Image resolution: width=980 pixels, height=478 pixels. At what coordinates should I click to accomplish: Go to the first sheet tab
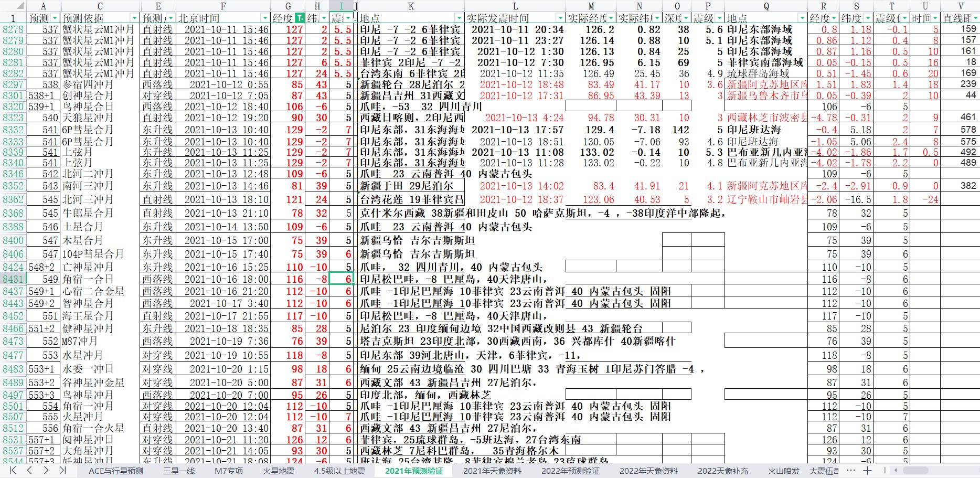tap(13, 470)
